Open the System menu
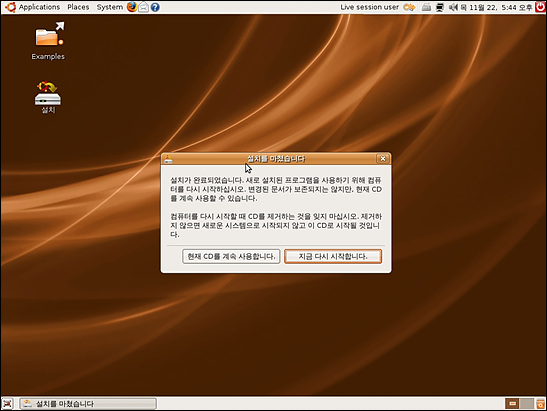Screen dimensions: 547x411 click(x=110, y=7)
